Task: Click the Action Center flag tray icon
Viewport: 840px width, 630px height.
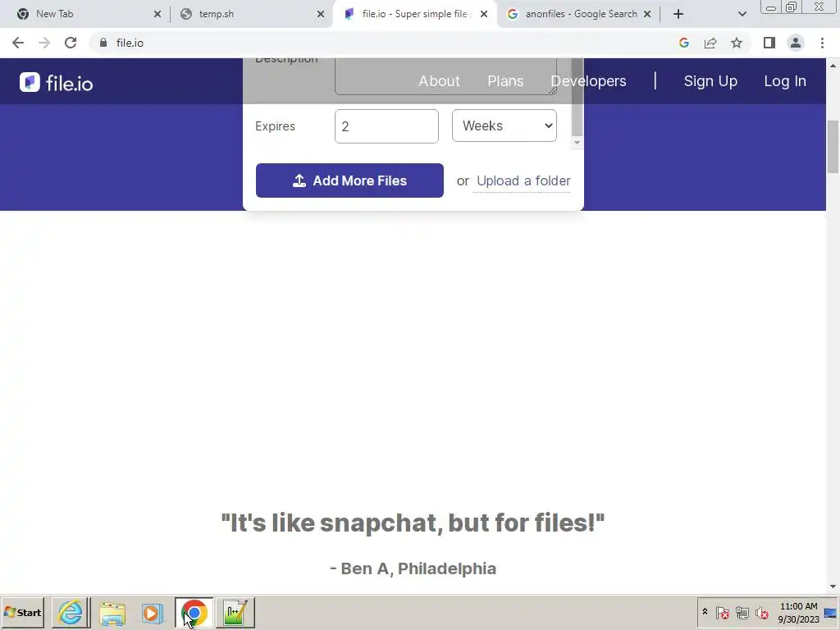Action: (x=723, y=612)
